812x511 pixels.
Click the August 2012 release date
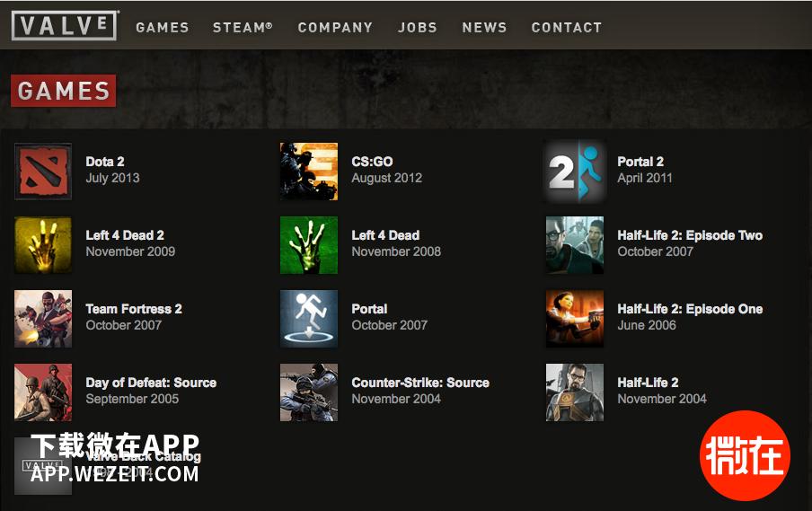coord(387,178)
